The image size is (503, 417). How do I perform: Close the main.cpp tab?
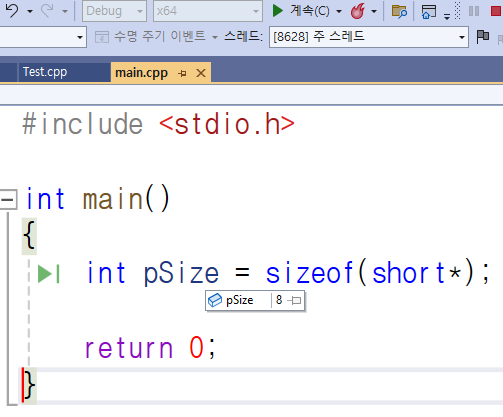point(201,73)
